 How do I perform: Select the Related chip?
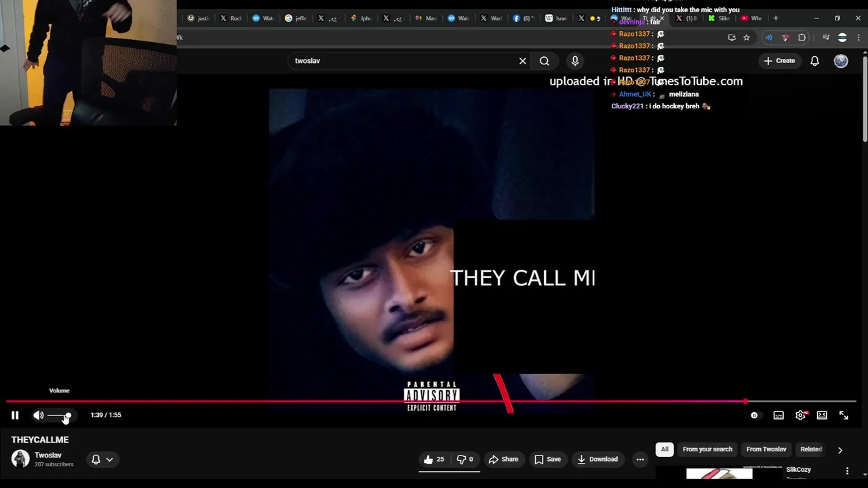tap(811, 449)
